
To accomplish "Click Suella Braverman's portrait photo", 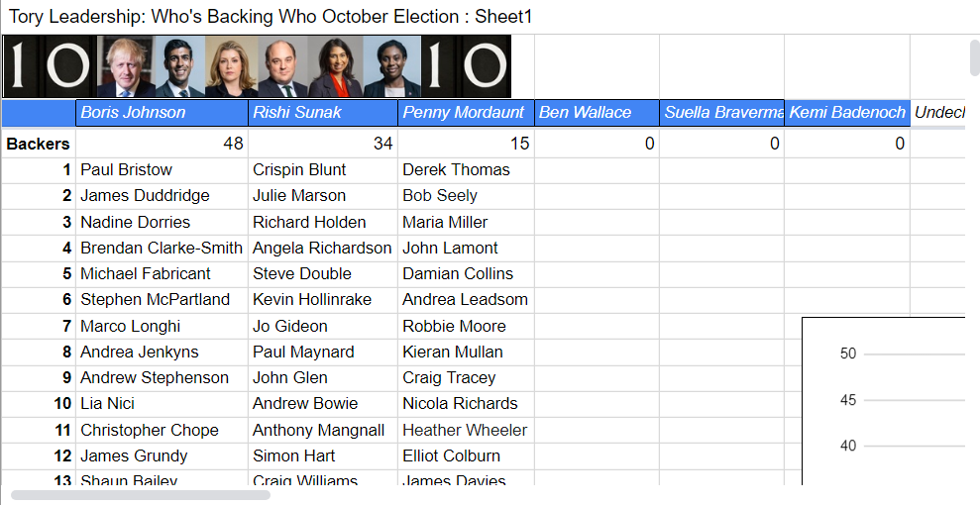I will point(334,66).
